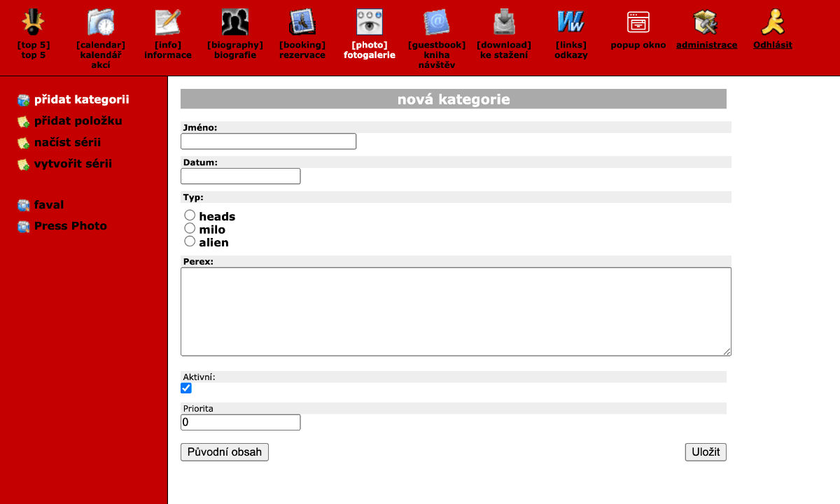Image resolution: width=840 pixels, height=504 pixels.
Task: Open vytvořit sérii sidebar link
Action: point(73,164)
